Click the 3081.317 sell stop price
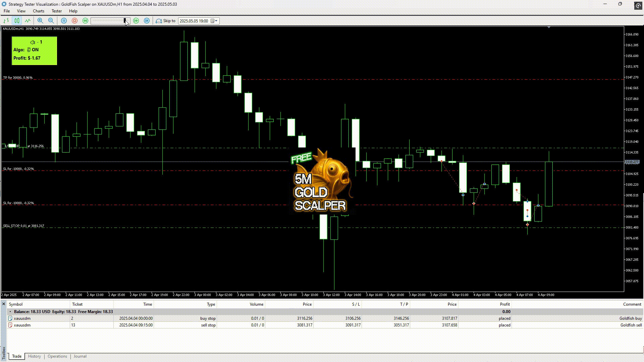 point(305,325)
